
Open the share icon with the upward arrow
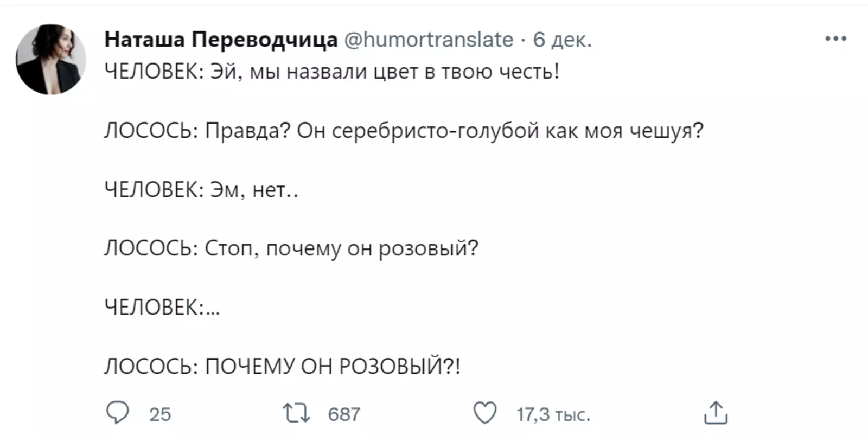click(x=716, y=413)
